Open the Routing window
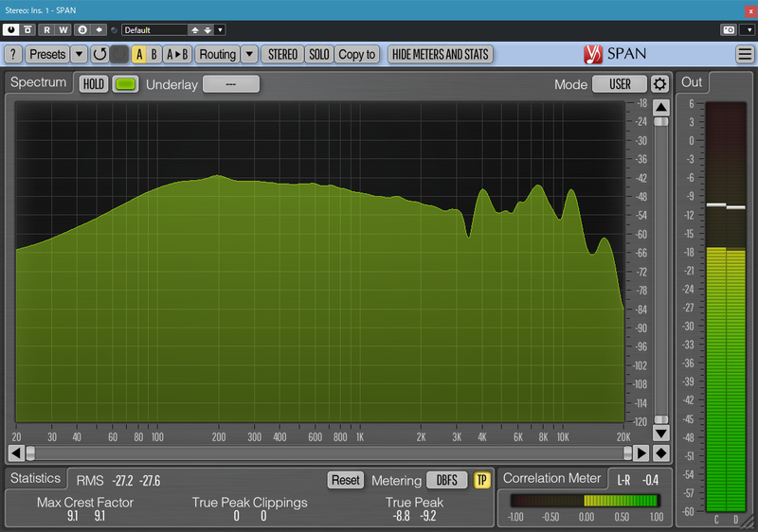 [218, 54]
